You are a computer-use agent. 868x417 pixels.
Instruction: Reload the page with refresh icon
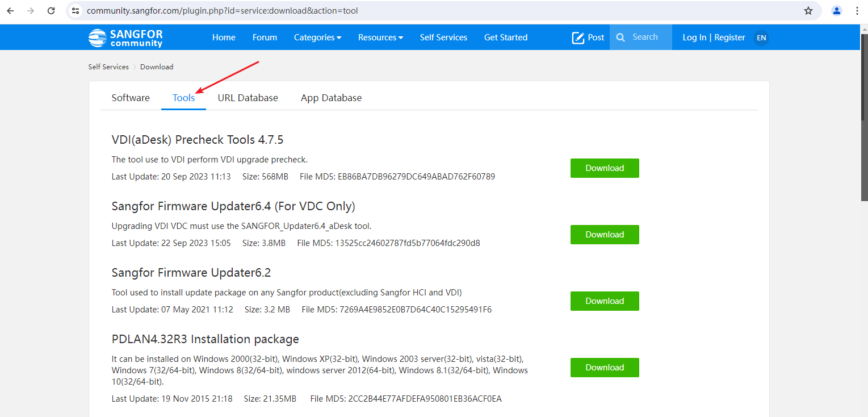pyautogui.click(x=51, y=11)
